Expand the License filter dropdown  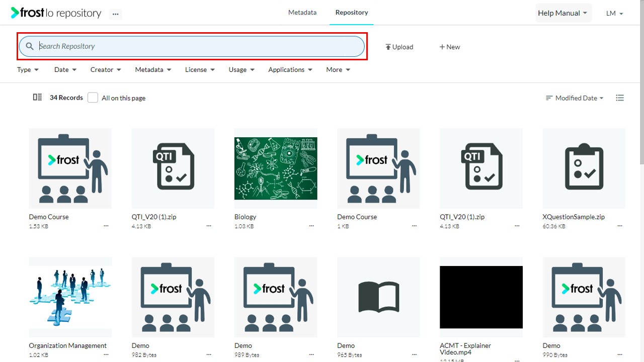(200, 70)
